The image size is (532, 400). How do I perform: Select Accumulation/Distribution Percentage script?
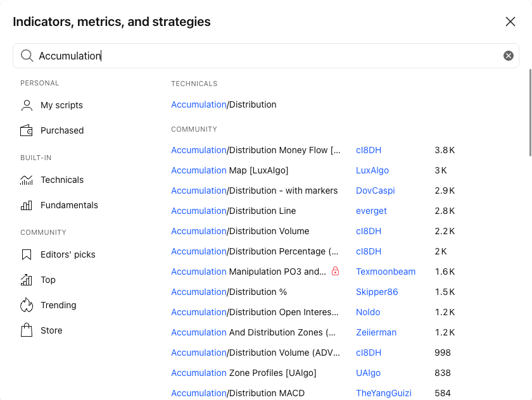(x=255, y=251)
